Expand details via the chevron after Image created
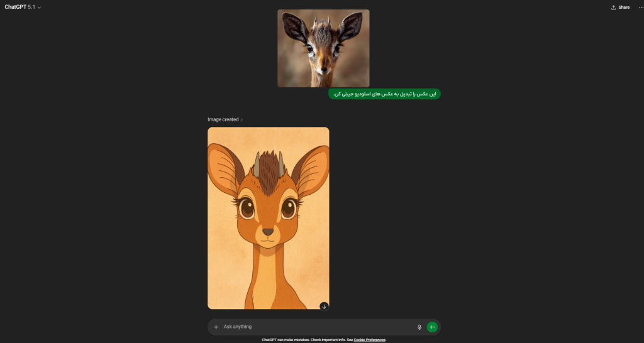This screenshot has height=343, width=644. click(x=242, y=120)
